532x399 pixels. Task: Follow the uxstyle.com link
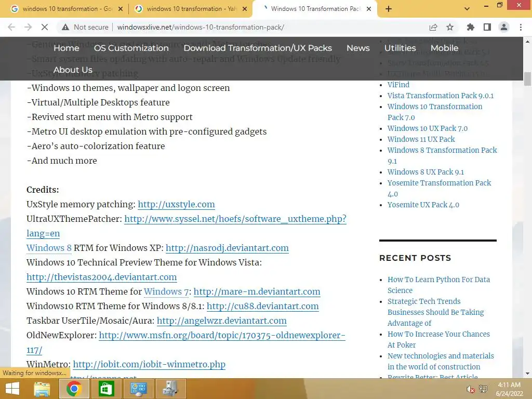tap(176, 204)
